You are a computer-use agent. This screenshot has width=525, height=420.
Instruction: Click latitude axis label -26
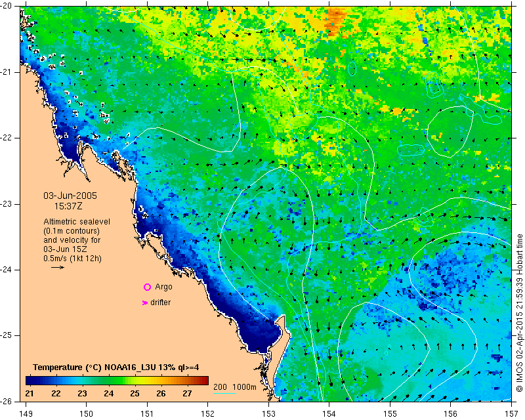(x=6, y=401)
